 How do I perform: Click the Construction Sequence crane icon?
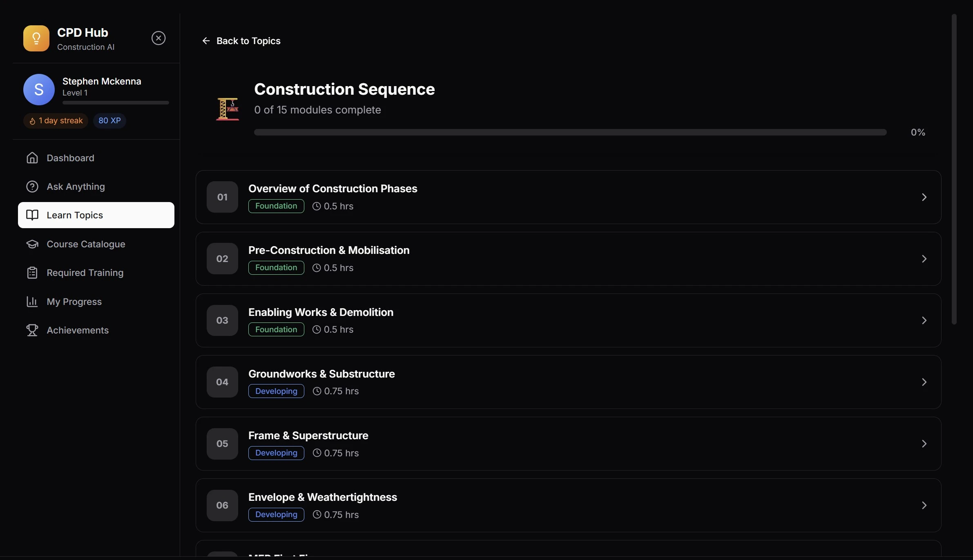click(228, 109)
